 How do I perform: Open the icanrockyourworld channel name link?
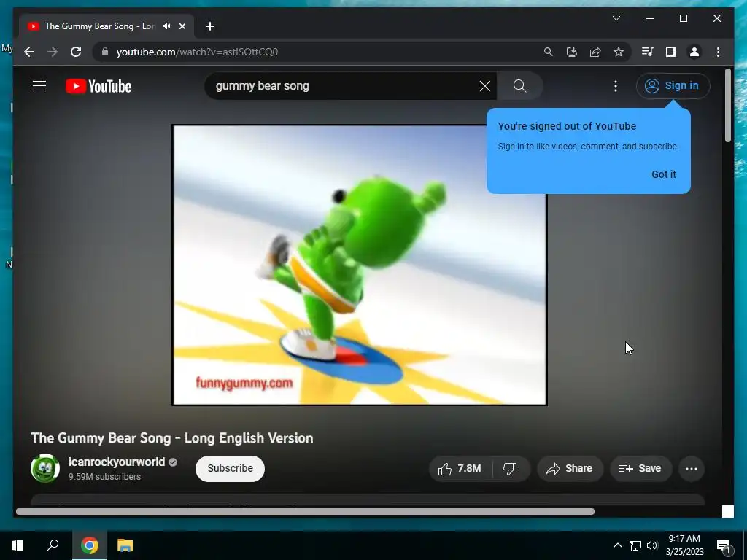pos(116,462)
